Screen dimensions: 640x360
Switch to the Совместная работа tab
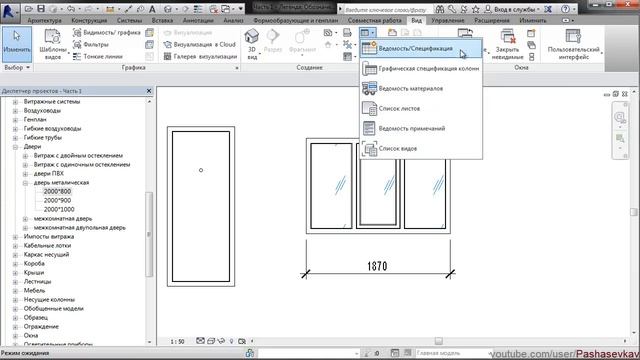click(x=375, y=20)
